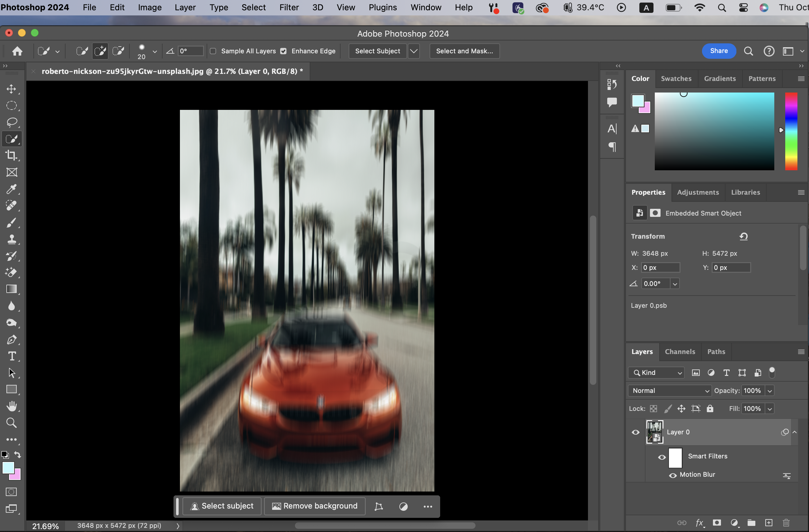Screen dimensions: 809x532
Task: Select the Clone Stamp tool
Action: point(12,239)
